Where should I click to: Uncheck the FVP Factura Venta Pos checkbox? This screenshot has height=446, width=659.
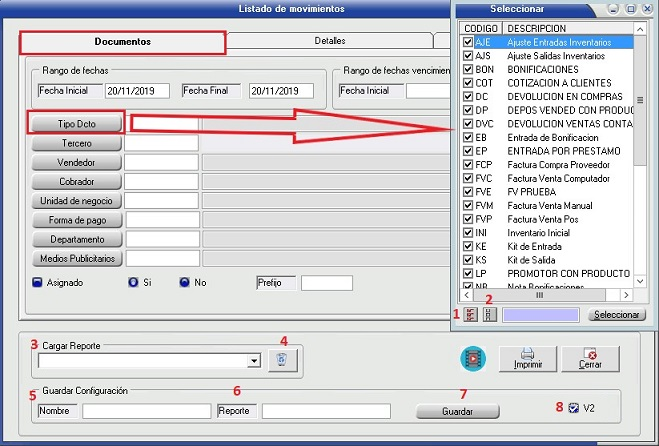[x=468, y=218]
